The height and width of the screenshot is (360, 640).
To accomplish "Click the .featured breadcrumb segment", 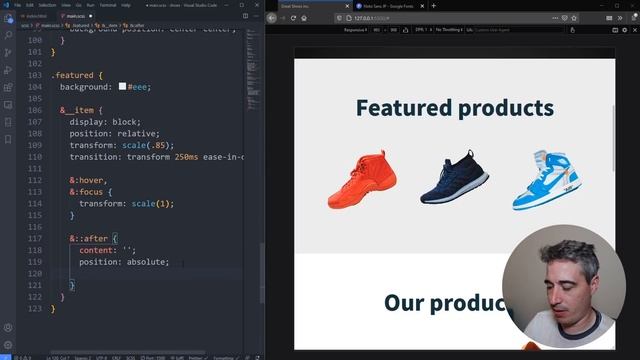I will (x=78, y=25).
